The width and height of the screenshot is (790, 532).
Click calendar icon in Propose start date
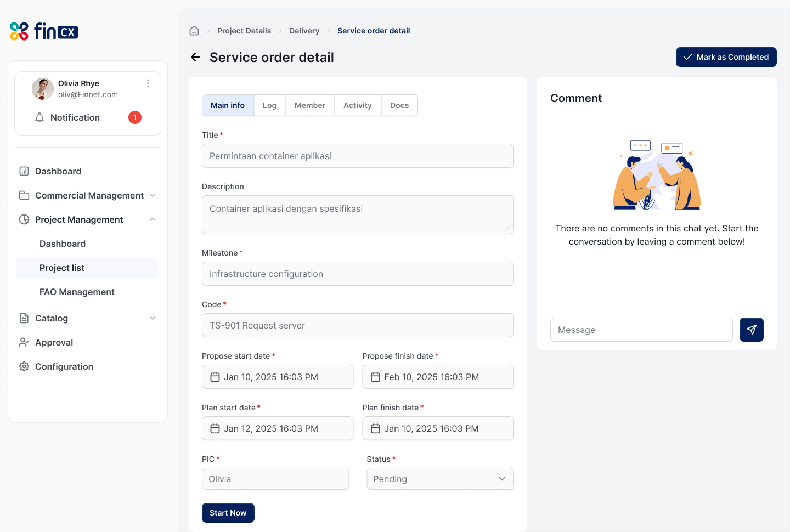[x=215, y=377]
